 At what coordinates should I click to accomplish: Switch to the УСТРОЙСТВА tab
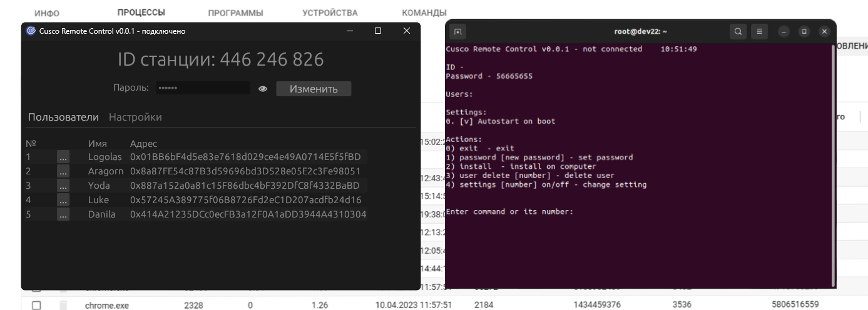click(330, 12)
